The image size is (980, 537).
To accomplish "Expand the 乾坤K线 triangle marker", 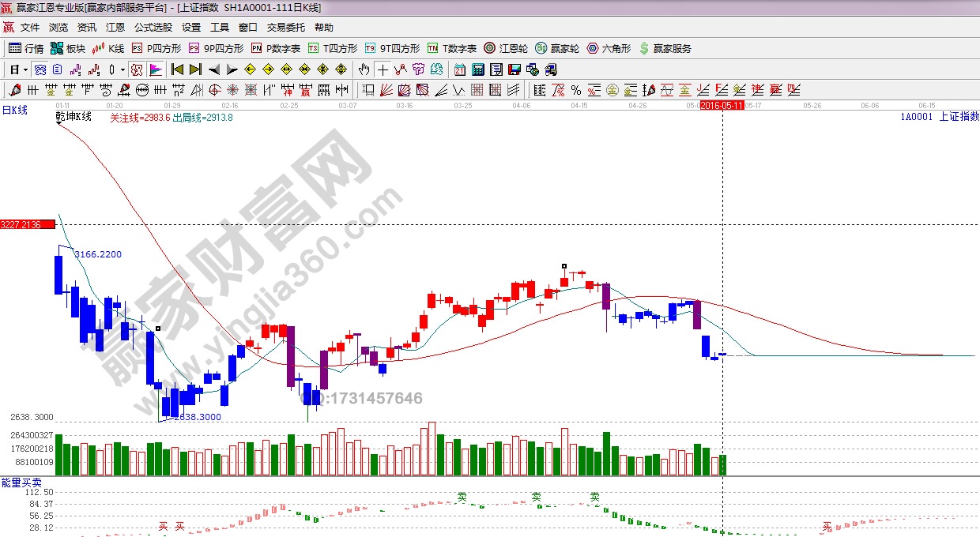I will pyautogui.click(x=59, y=122).
